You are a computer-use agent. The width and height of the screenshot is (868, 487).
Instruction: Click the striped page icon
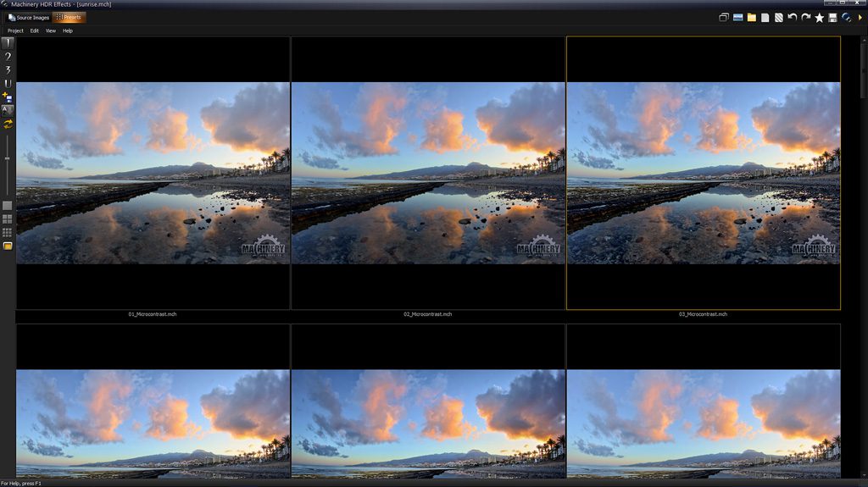(x=778, y=18)
